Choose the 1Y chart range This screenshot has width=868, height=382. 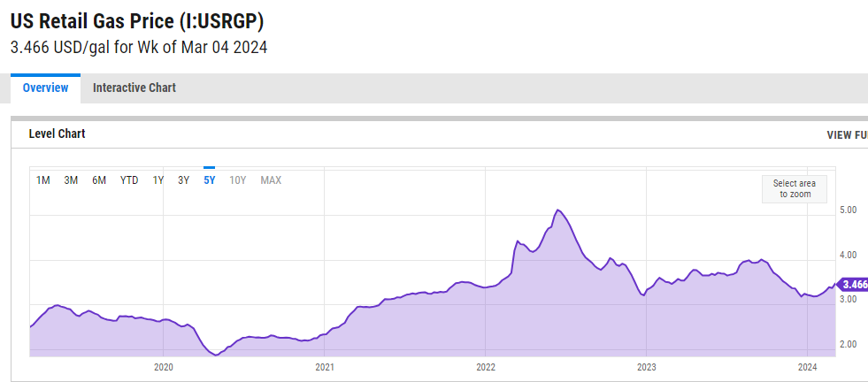tap(157, 180)
